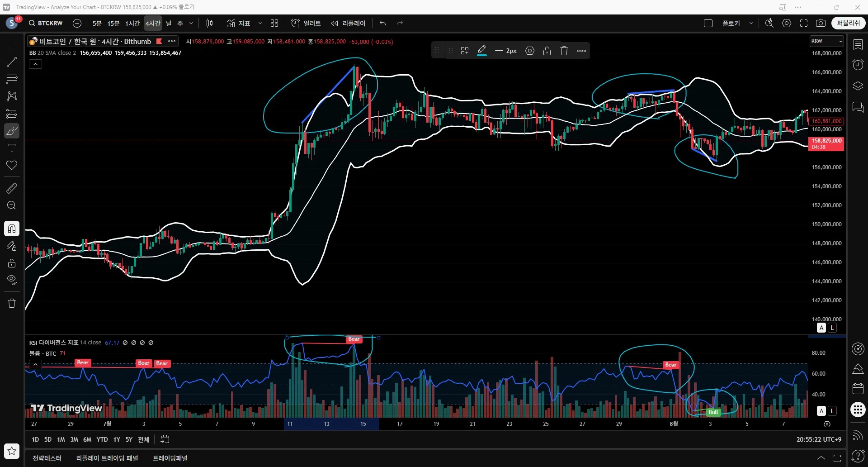868x467 pixels.
Task: Change the candle chart type
Action: pyautogui.click(x=209, y=23)
